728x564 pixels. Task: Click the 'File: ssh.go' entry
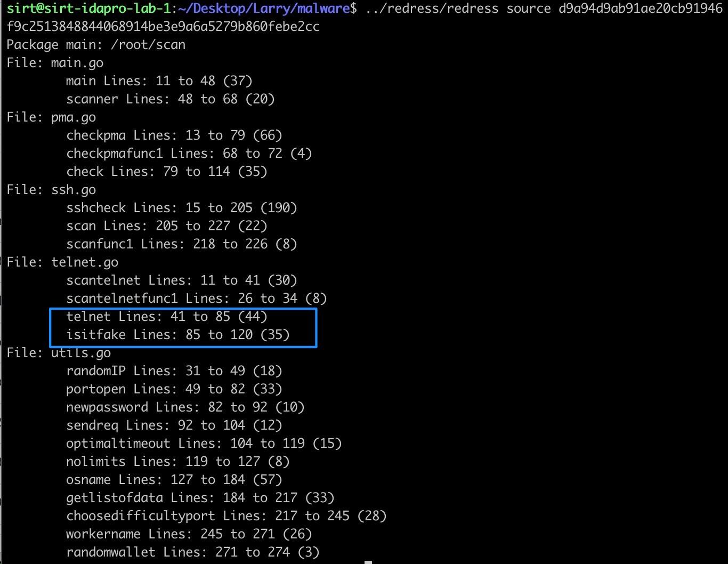pyautogui.click(x=51, y=190)
